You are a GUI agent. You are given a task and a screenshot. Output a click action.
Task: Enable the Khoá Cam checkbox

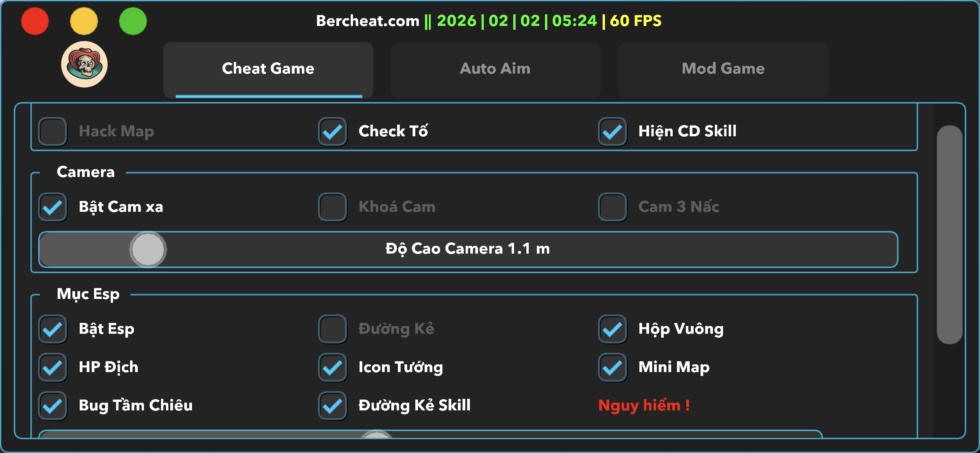tap(332, 207)
